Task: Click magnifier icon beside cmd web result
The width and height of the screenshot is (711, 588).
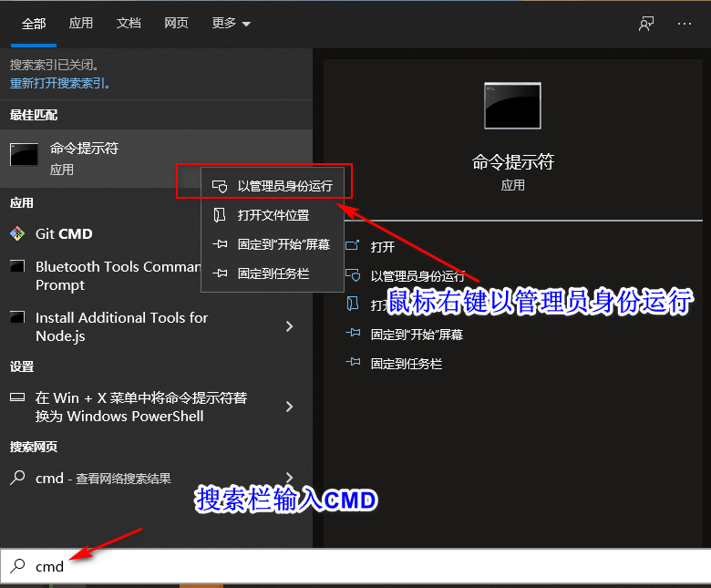Action: pos(17,478)
